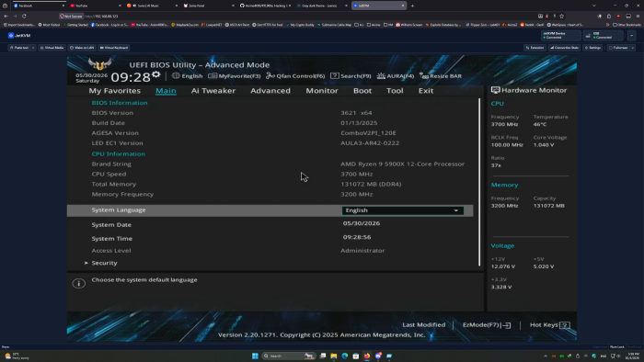This screenshot has width=644, height=362.
Task: Open Connection Stats in JetKVM
Action: [x=565, y=48]
